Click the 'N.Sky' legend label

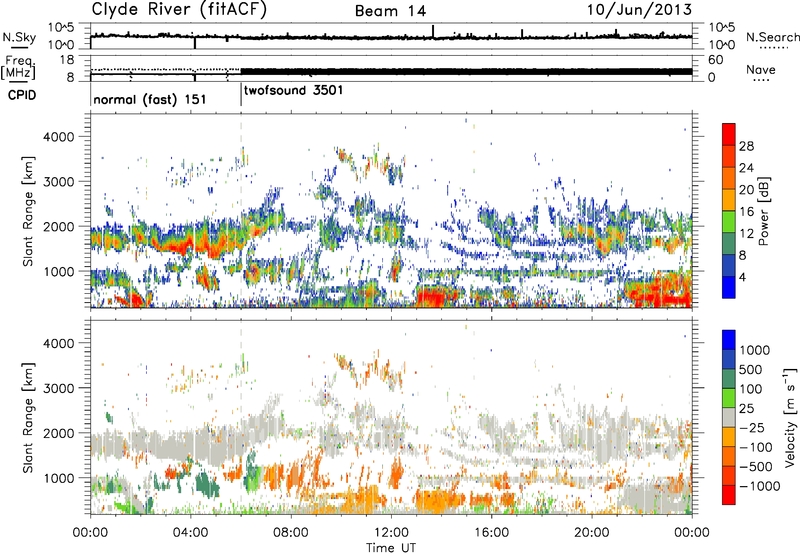tap(19, 37)
